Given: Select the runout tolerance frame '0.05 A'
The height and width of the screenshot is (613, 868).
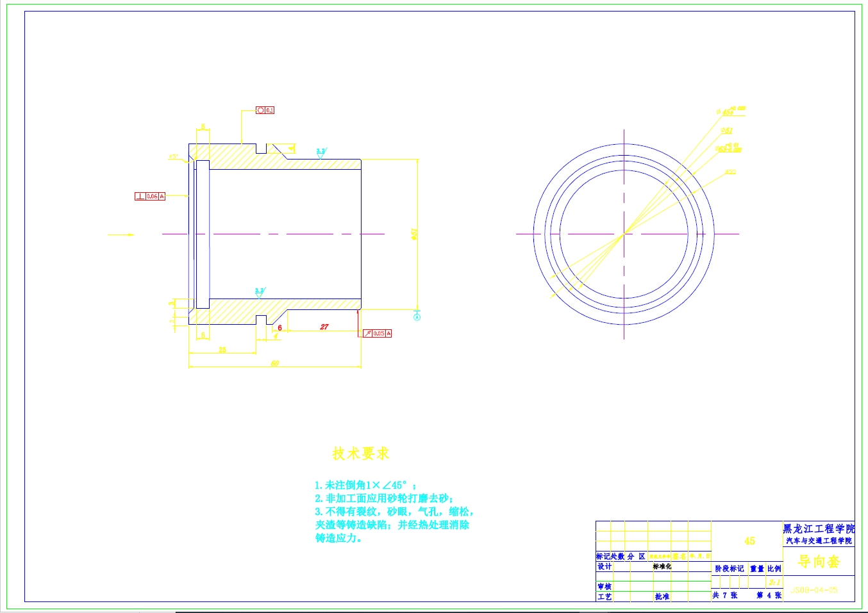Looking at the screenshot, I should click(377, 333).
